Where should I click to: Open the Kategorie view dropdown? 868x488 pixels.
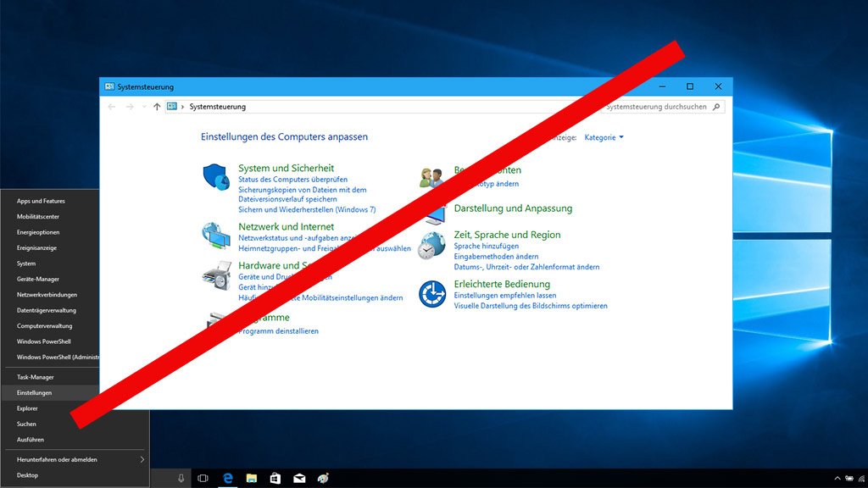coord(604,137)
